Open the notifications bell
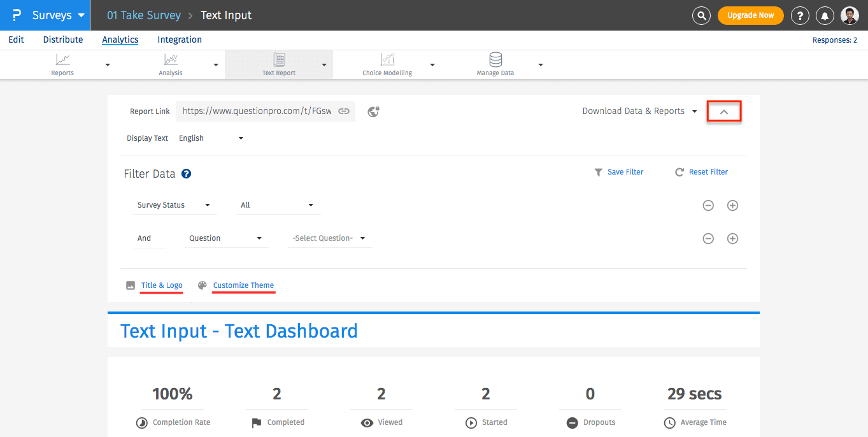 click(825, 16)
